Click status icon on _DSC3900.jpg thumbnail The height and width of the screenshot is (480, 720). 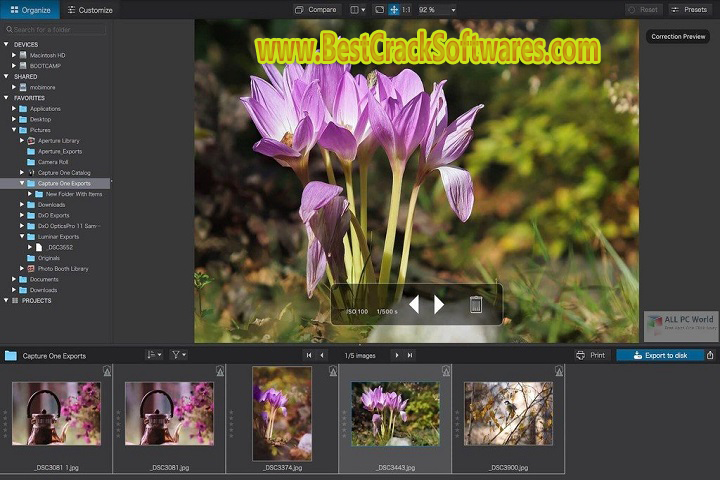coord(559,371)
